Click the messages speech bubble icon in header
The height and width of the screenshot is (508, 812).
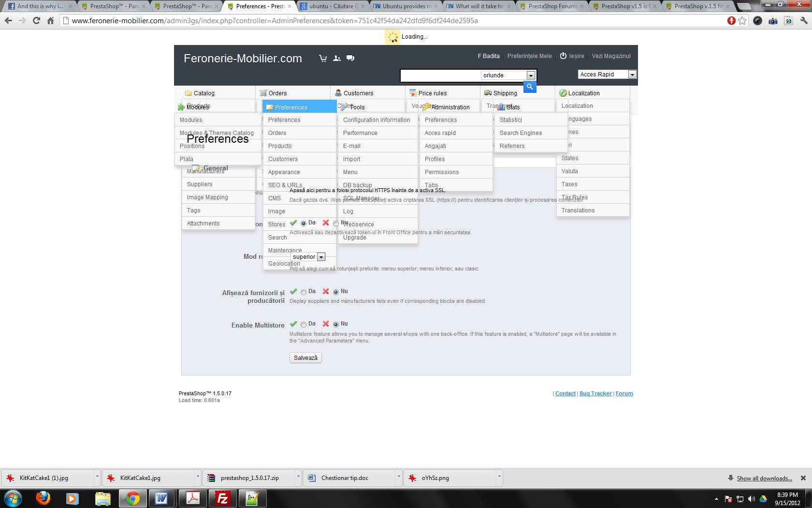[x=350, y=58]
